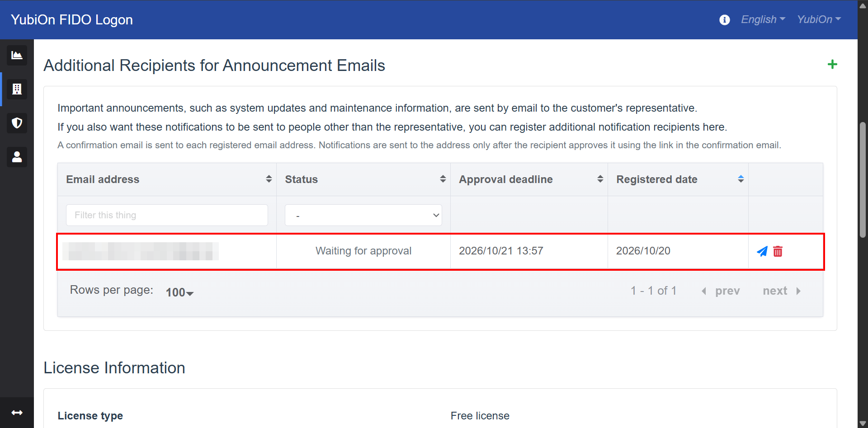Image resolution: width=868 pixels, height=428 pixels.
Task: Click the License type label
Action: (x=90, y=416)
